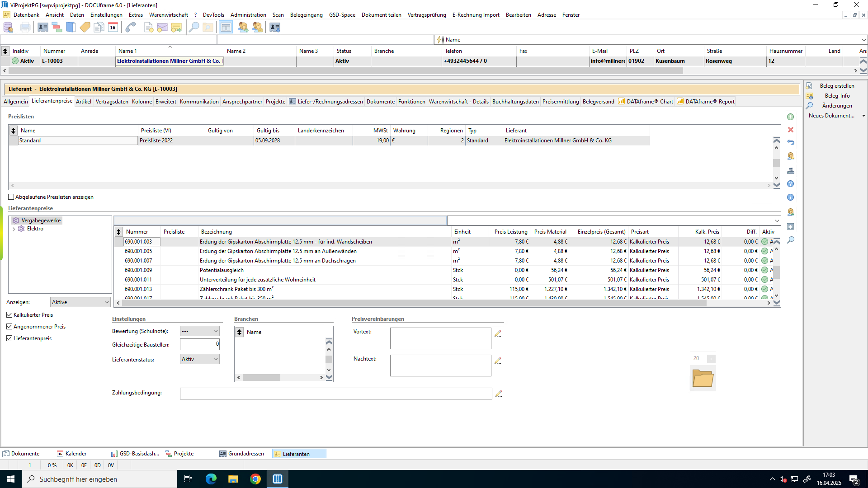The width and height of the screenshot is (868, 488).
Task: Click the database icon in the main toolbar
Action: (x=8, y=28)
